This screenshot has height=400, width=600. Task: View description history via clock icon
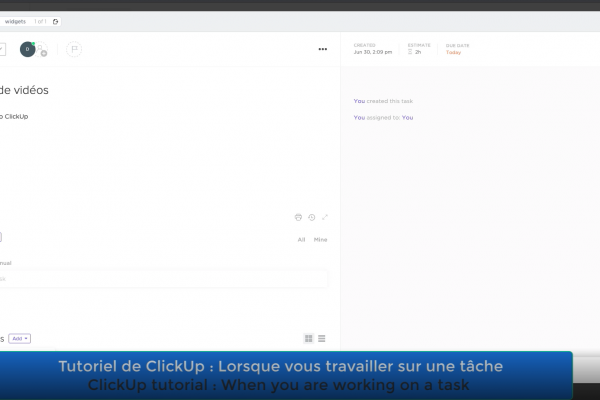312,217
